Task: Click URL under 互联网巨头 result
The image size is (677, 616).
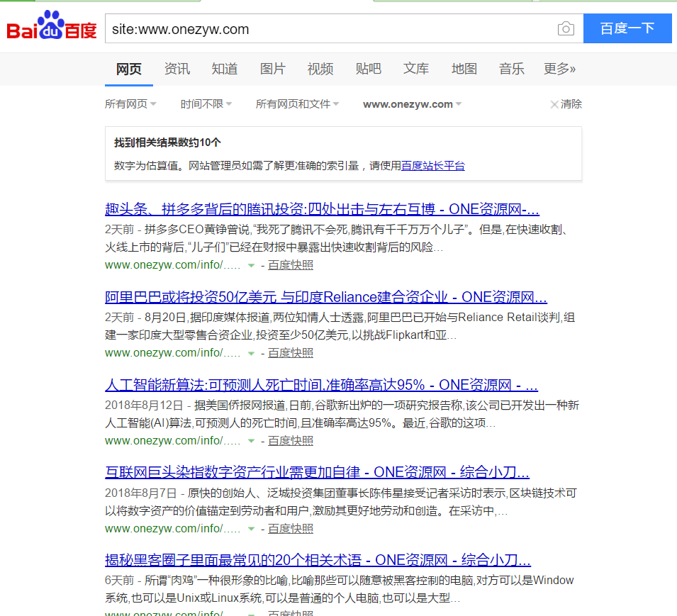Action: (x=173, y=529)
